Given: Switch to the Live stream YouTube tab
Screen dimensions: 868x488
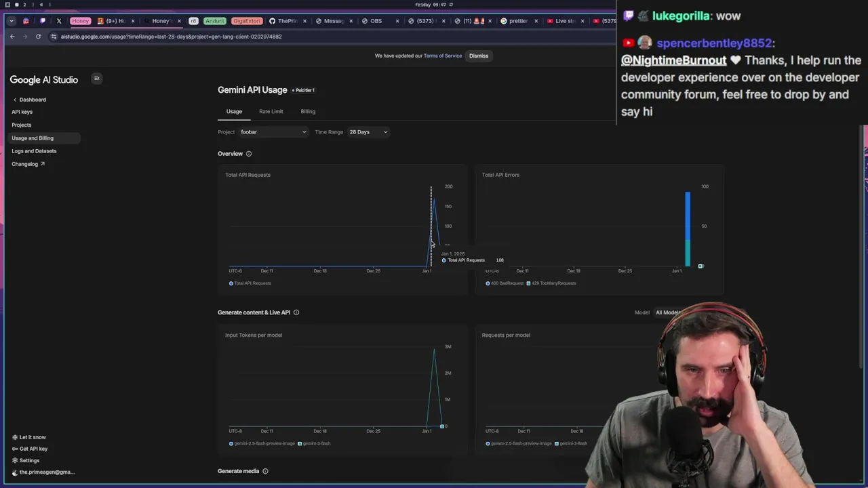Looking at the screenshot, I should click(x=565, y=21).
